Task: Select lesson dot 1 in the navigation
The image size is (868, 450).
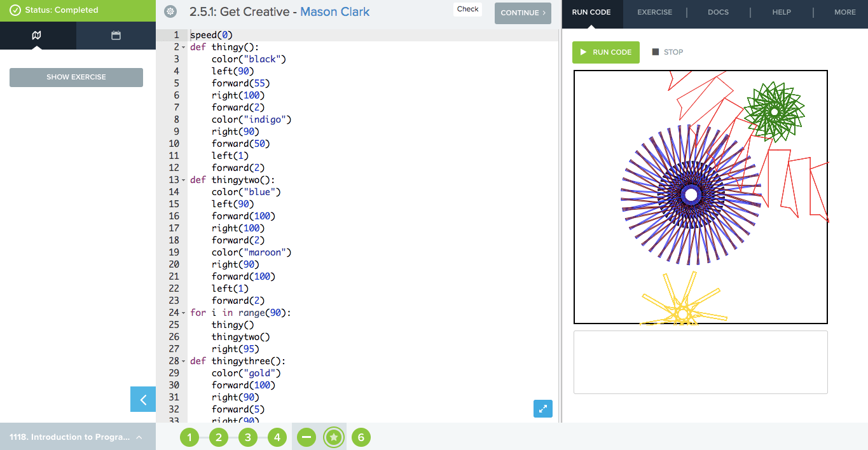Action: 189,437
